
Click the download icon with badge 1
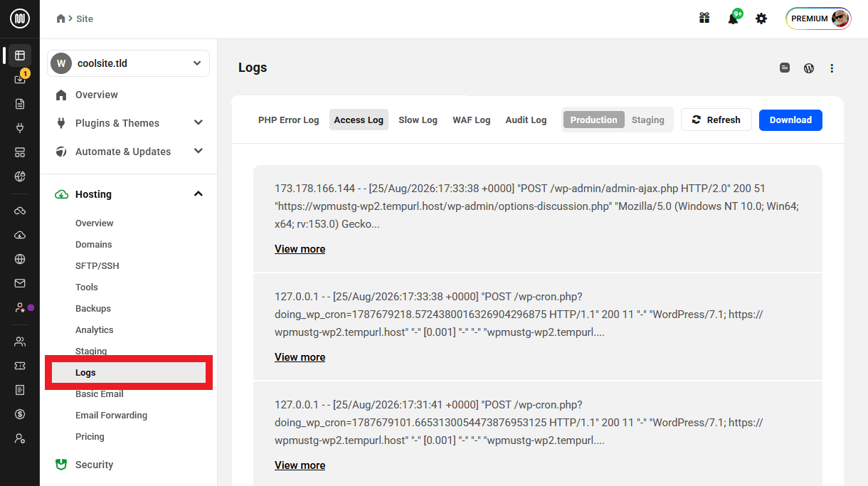20,79
